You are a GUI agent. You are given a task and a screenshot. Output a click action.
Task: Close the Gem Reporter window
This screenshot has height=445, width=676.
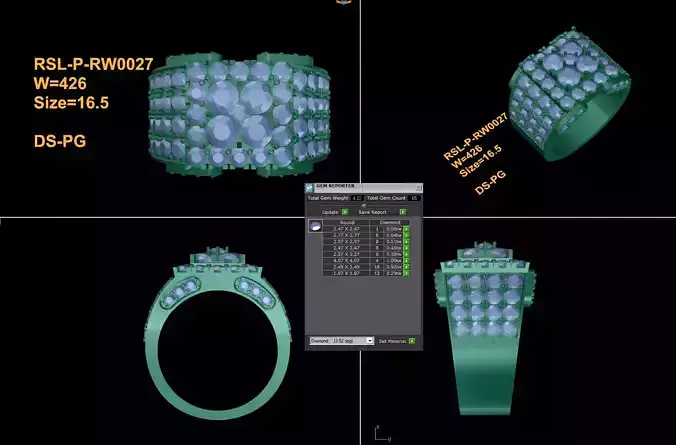click(418, 188)
